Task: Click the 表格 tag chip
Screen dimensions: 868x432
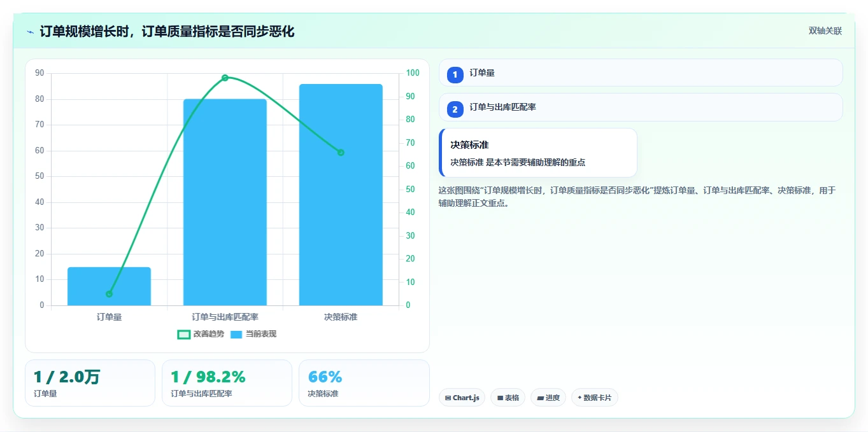Action: click(x=508, y=398)
